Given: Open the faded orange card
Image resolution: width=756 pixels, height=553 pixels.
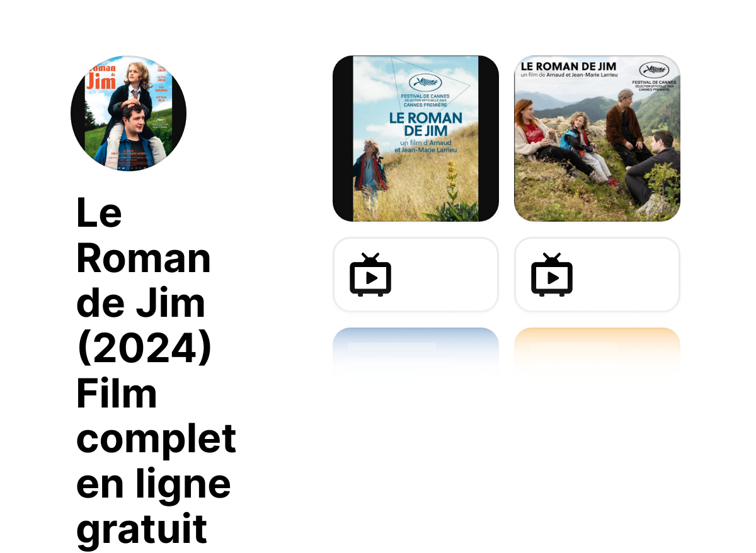Looking at the screenshot, I should (597, 351).
